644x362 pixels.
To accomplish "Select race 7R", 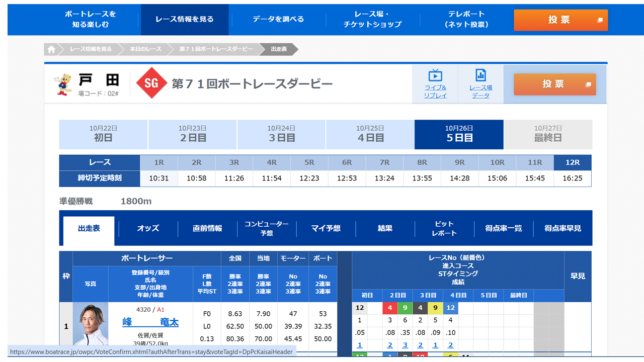I will point(384,162).
